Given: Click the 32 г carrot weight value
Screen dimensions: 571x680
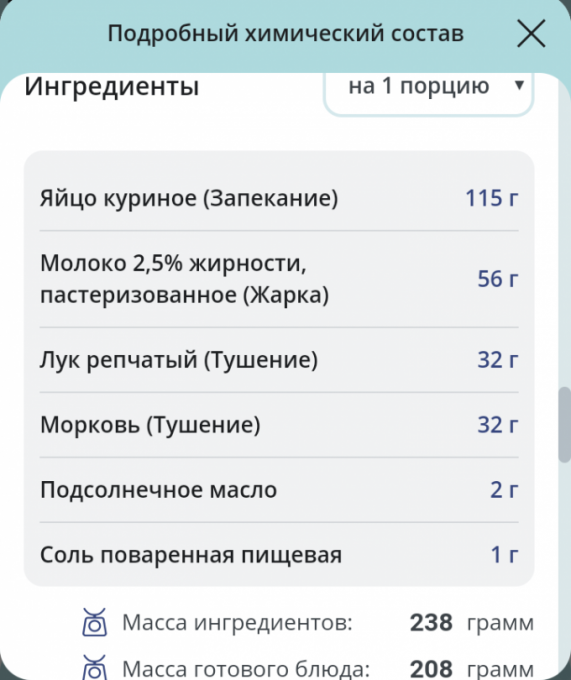Looking at the screenshot, I should tap(498, 425).
